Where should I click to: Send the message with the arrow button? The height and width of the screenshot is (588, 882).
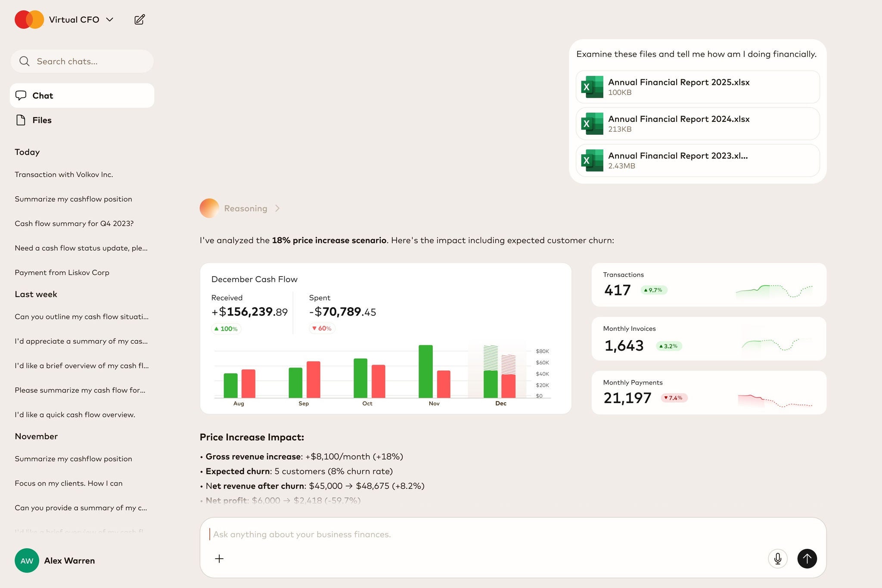(807, 558)
